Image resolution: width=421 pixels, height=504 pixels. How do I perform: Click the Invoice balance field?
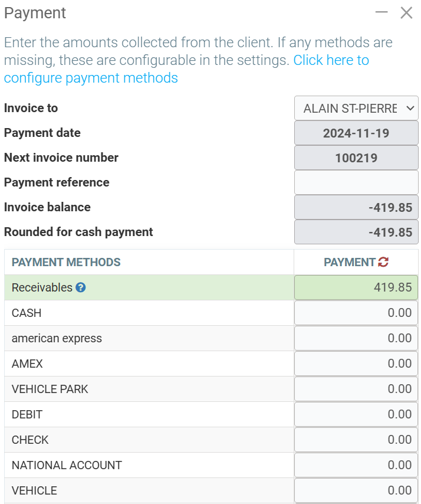coord(356,207)
